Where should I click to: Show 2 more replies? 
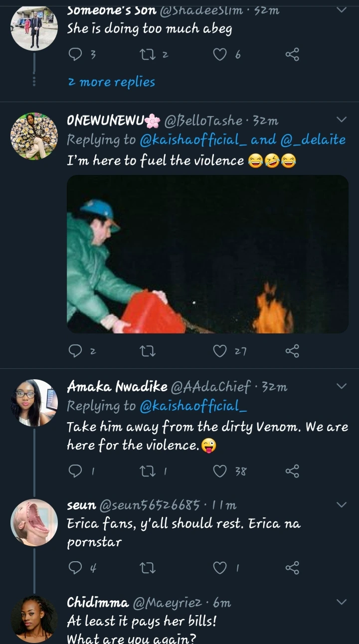point(112,82)
